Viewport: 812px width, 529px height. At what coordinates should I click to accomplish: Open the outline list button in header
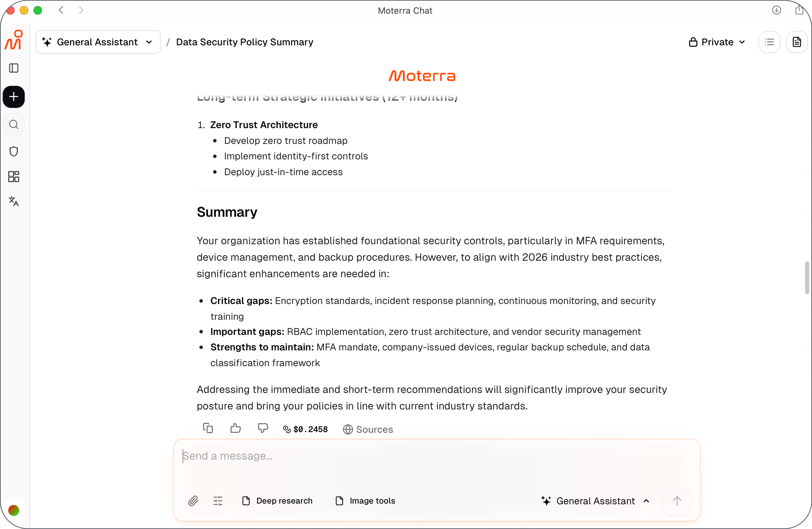coord(769,42)
